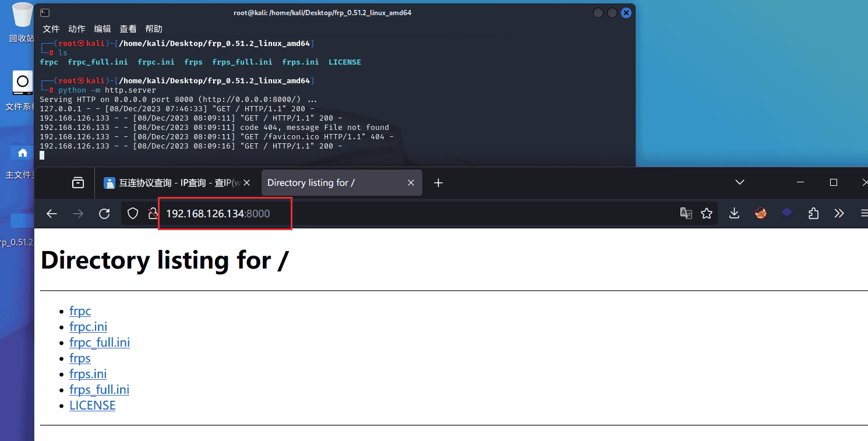The image size is (868, 441).
Task: Expand the more tools overflow chevron
Action: point(839,214)
